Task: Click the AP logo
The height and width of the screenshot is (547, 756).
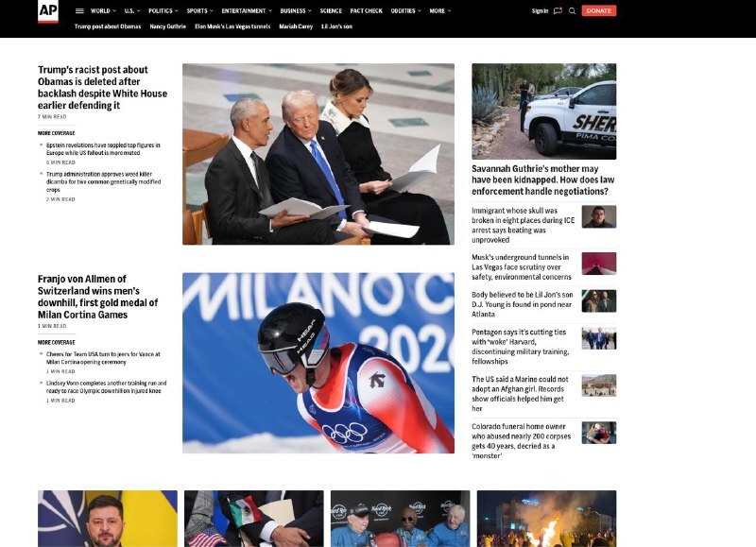Action: click(47, 11)
